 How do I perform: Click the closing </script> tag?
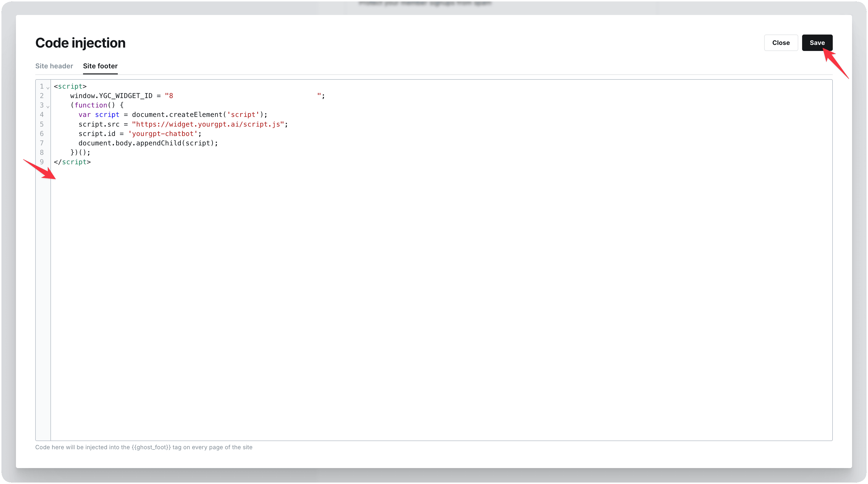(x=72, y=162)
